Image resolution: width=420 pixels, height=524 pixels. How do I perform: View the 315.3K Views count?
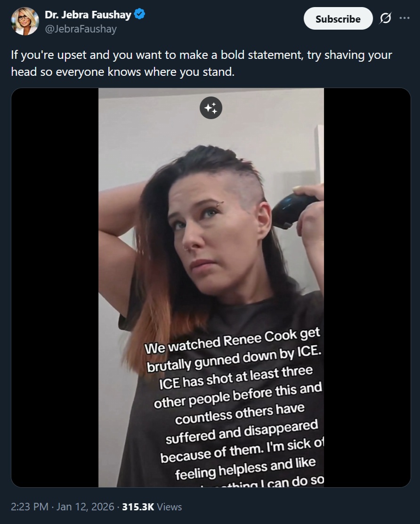pos(152,507)
